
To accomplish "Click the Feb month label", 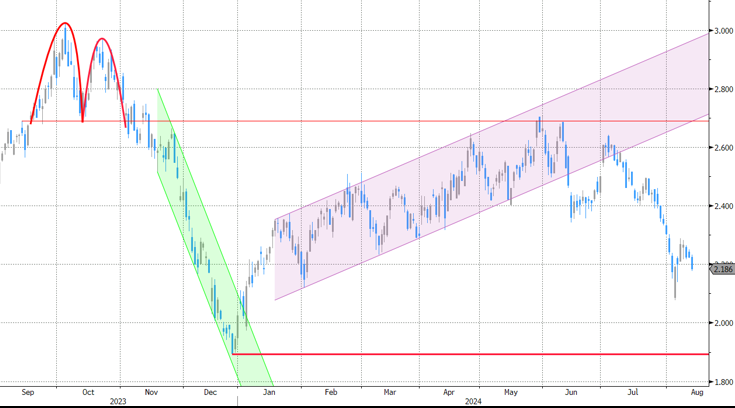I will (x=331, y=392).
